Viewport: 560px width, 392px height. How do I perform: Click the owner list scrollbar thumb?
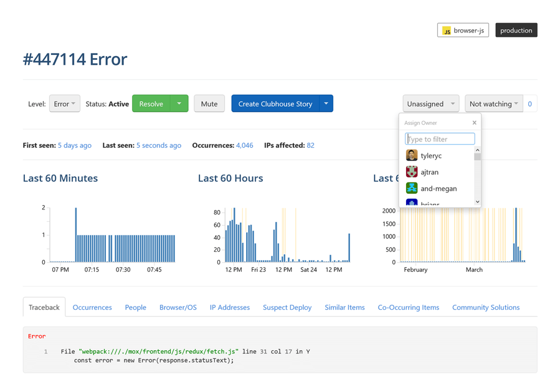click(478, 157)
